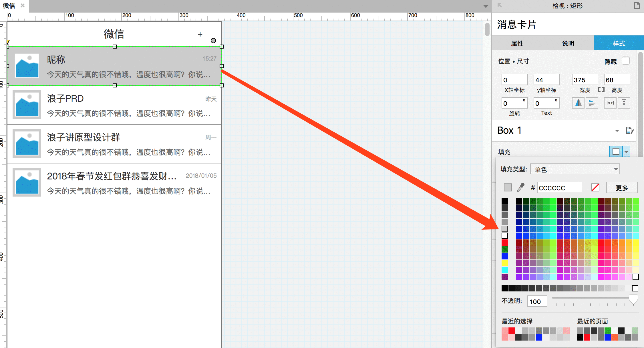Image resolution: width=644 pixels, height=348 pixels.
Task: Click the 浪子PRD conversation title
Action: coord(65,99)
